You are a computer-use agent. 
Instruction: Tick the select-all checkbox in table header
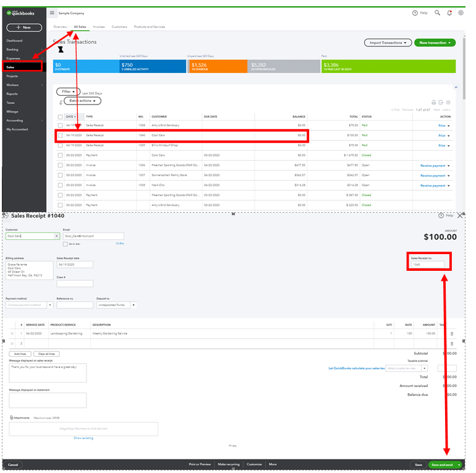click(x=60, y=117)
